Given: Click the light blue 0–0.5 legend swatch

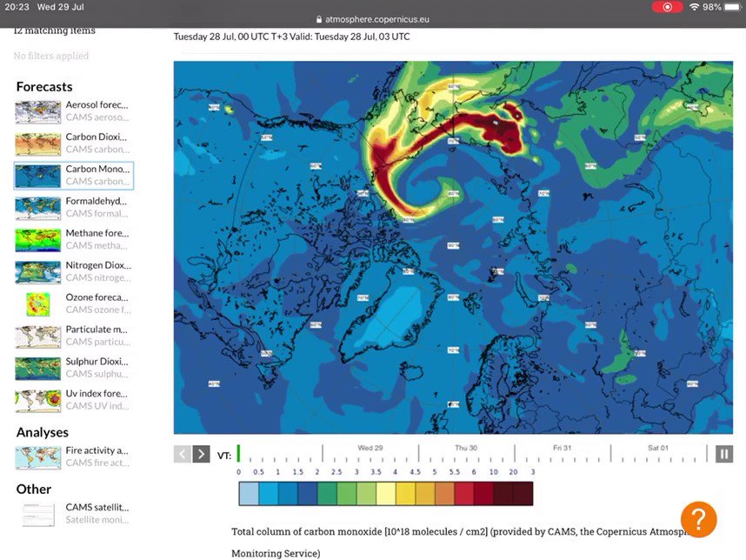Looking at the screenshot, I should pyautogui.click(x=249, y=493).
